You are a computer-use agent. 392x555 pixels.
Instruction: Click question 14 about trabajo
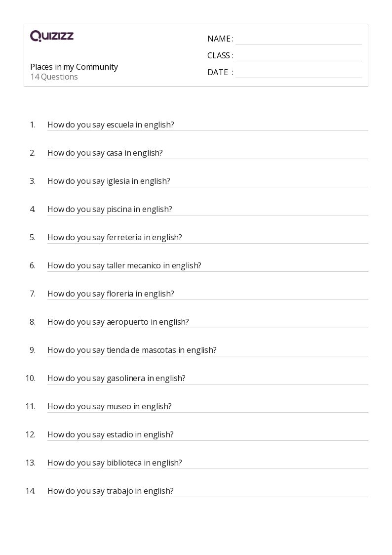pyautogui.click(x=111, y=491)
